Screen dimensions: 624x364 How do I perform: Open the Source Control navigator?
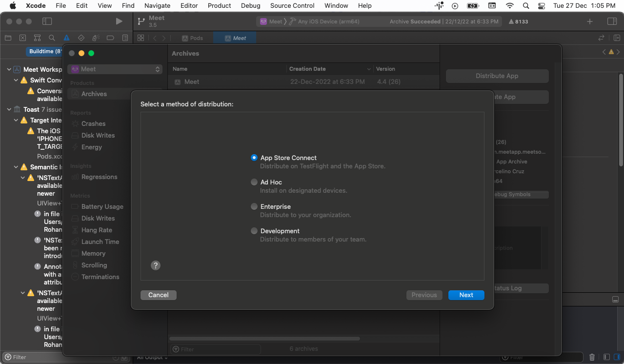click(x=22, y=38)
